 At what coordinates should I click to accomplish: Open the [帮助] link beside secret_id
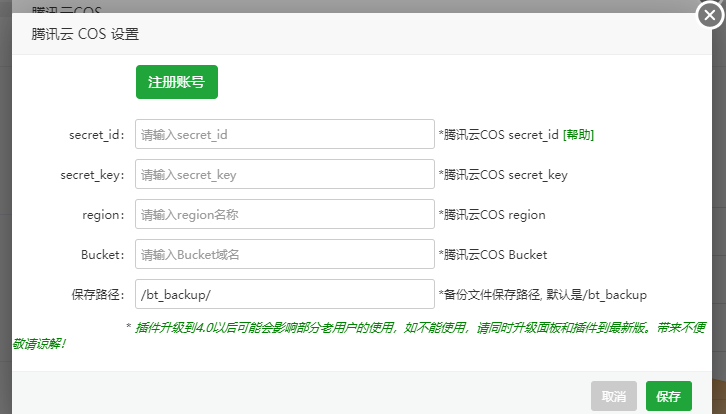coord(578,135)
